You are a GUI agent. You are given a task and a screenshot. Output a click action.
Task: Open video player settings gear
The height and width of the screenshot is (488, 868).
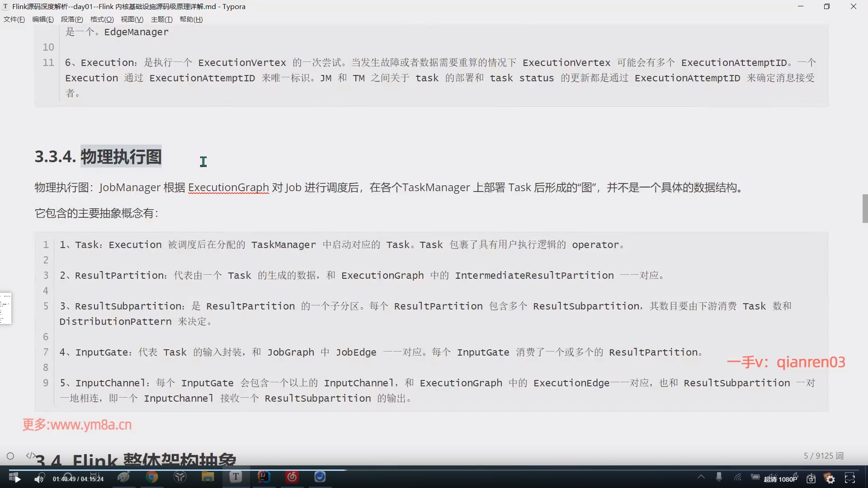[830, 479]
